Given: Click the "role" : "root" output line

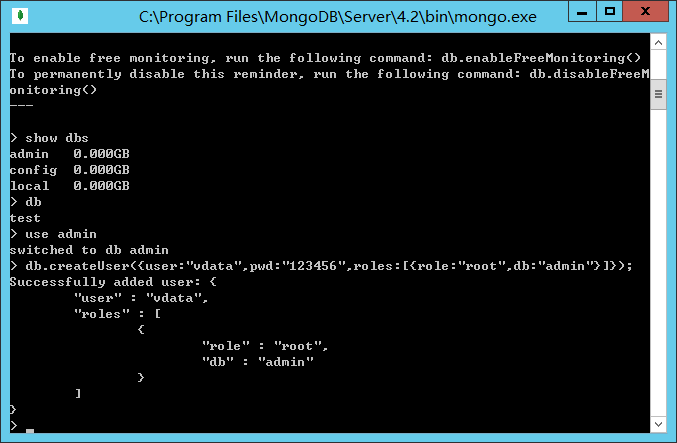Looking at the screenshot, I should [x=265, y=346].
